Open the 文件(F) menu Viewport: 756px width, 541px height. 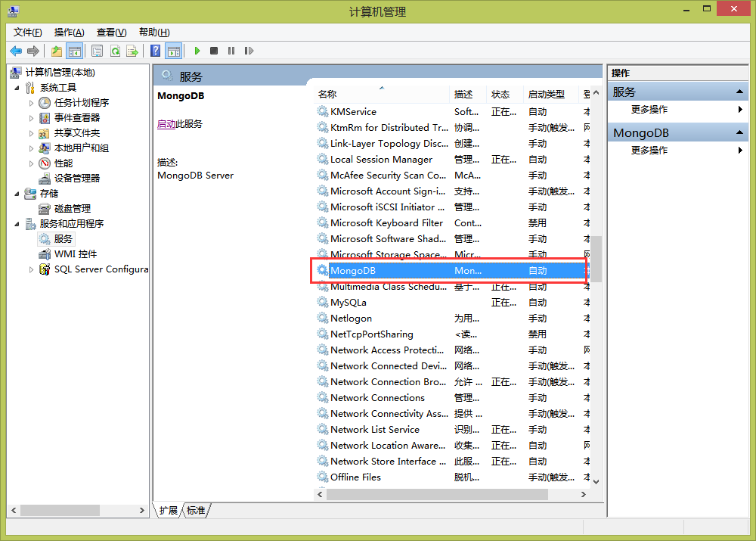pyautogui.click(x=27, y=33)
